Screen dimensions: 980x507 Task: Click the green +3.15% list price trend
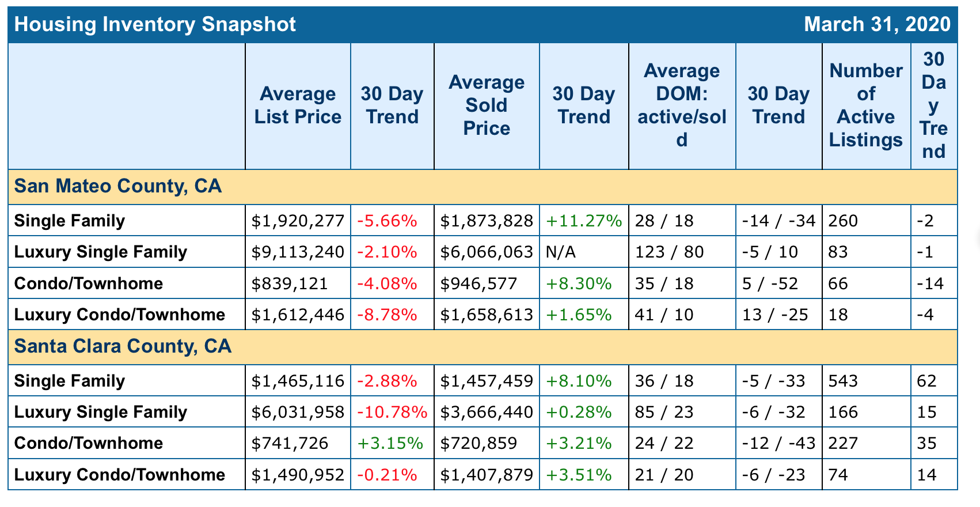[x=390, y=444]
